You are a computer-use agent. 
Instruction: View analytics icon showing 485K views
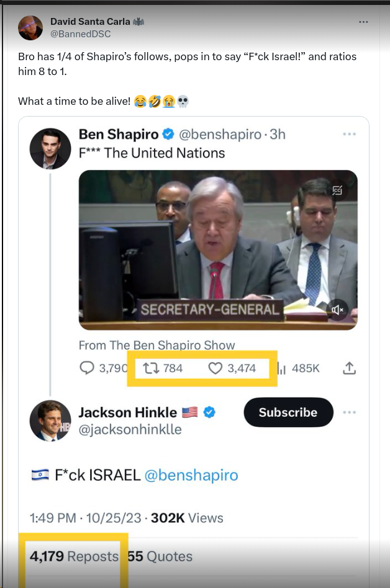(280, 368)
